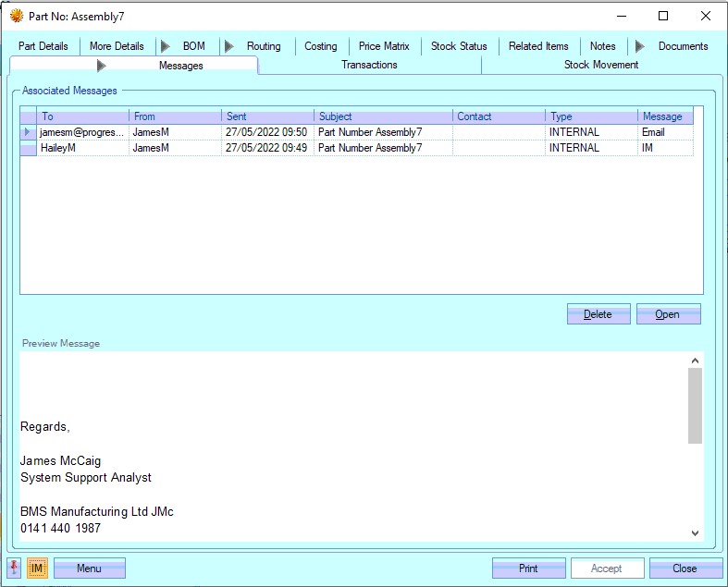Open the Transactions tab
728x587 pixels.
369,65
